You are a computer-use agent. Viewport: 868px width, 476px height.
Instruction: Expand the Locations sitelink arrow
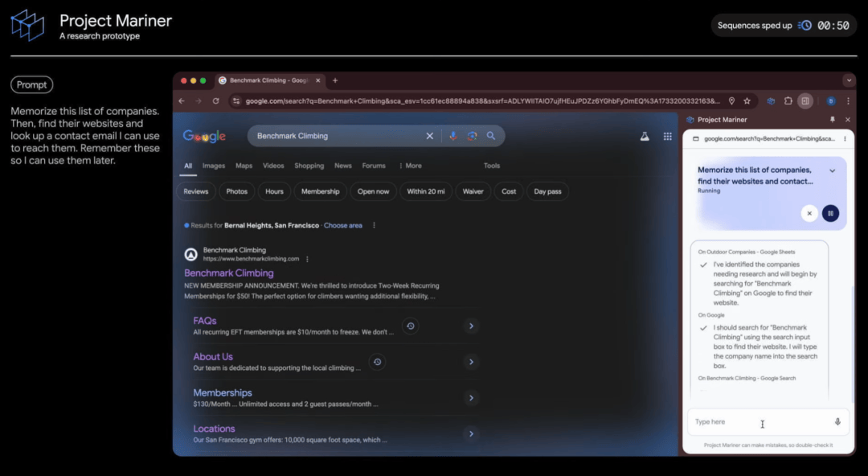pos(471,434)
